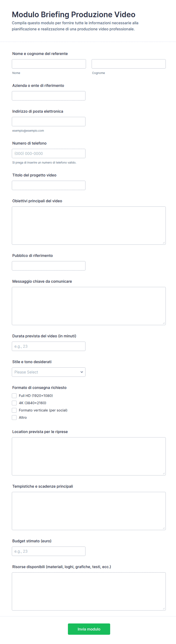
Task: Click the Location prevista per le riprese textarea
Action: tap(89, 456)
